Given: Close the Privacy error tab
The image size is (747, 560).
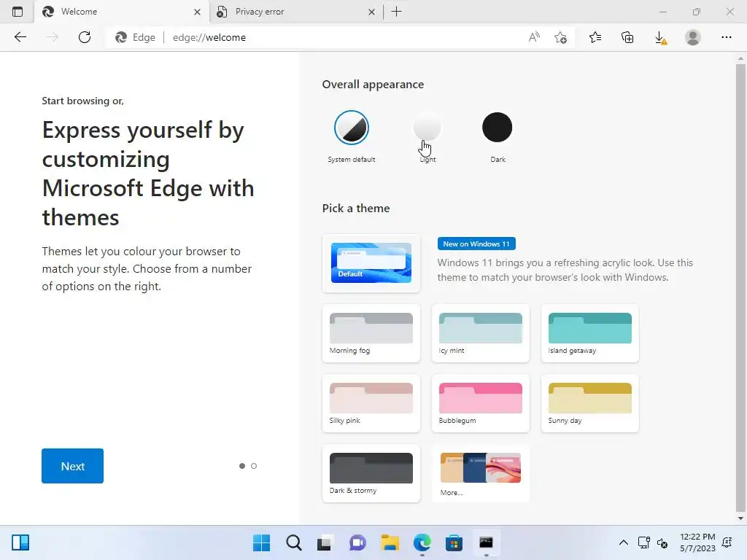Looking at the screenshot, I should pos(371,12).
